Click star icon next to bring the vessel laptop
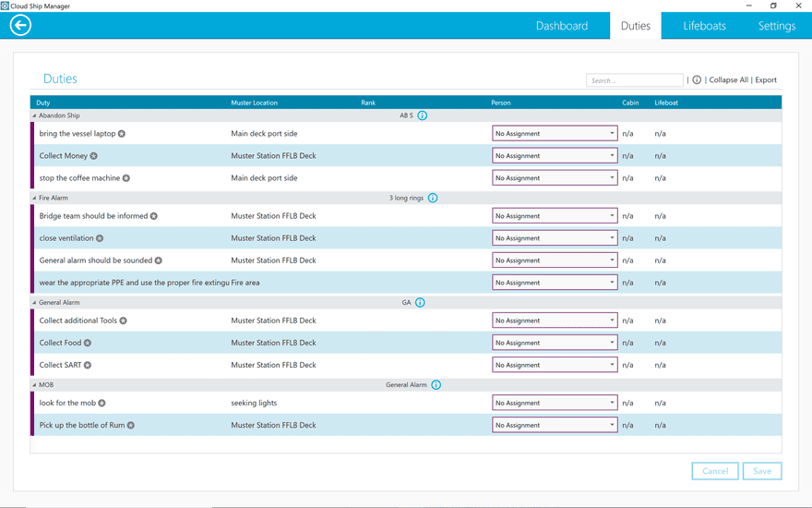This screenshot has width=812, height=508. click(x=122, y=134)
